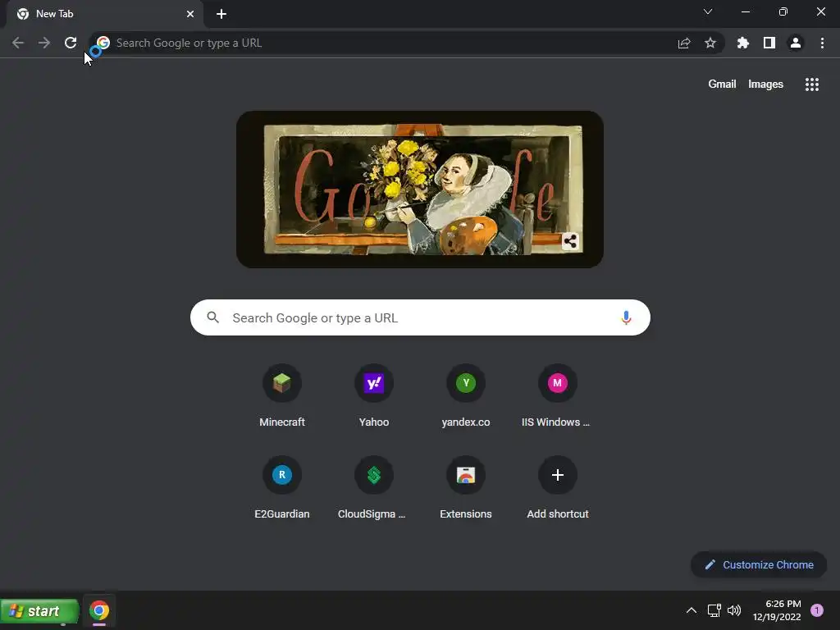The image size is (840, 630).
Task: Bookmark this tab with the star icon
Action: [x=710, y=43]
